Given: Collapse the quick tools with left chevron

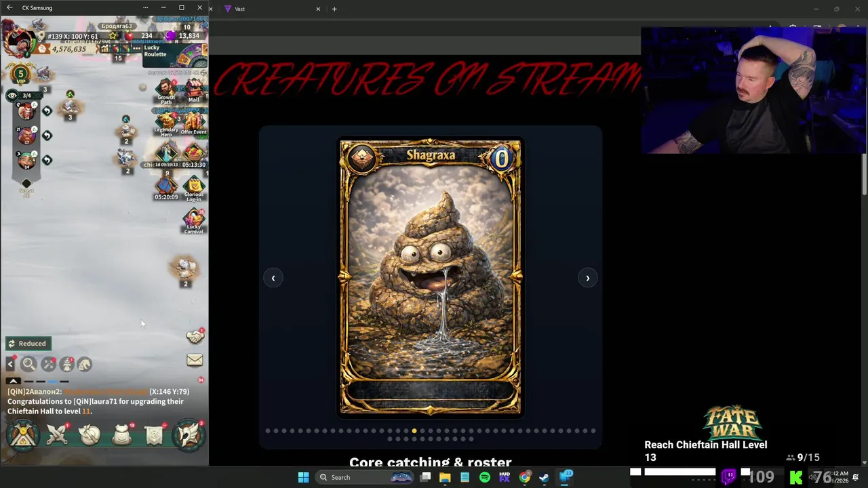Looking at the screenshot, I should pos(10,365).
